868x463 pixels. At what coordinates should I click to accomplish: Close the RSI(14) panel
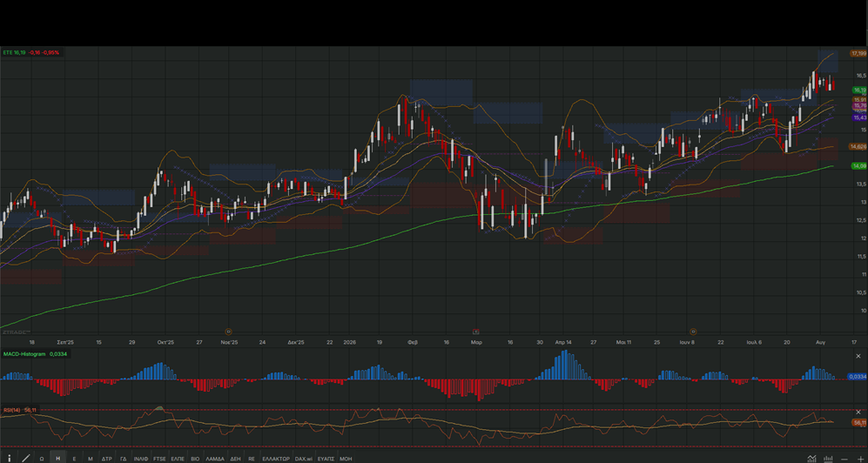click(858, 413)
